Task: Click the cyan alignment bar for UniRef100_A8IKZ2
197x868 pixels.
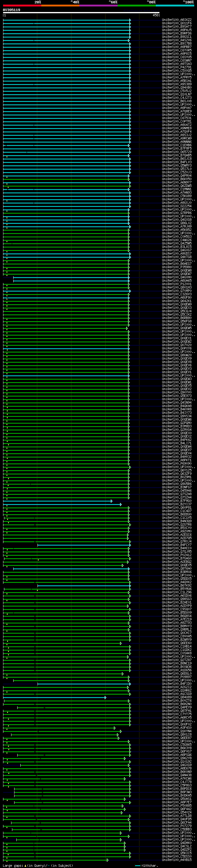Action: 67,20
